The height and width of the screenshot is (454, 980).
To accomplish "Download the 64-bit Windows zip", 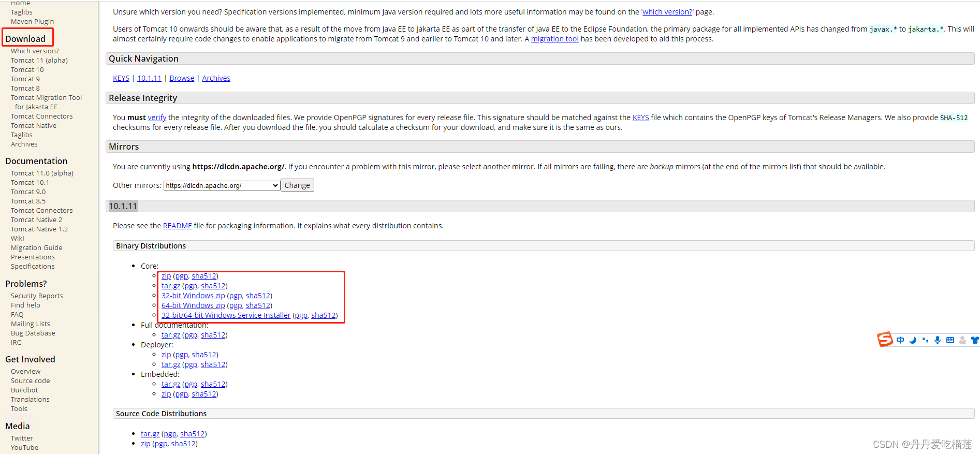I will (193, 305).
